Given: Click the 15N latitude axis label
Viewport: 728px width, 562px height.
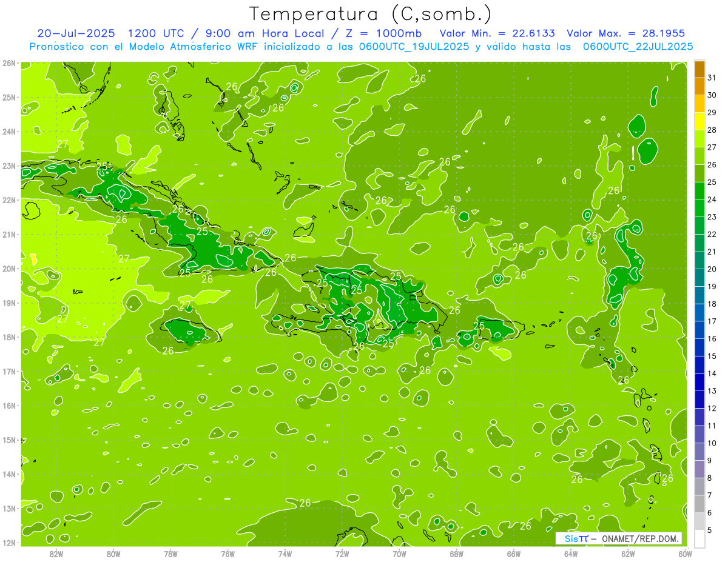Looking at the screenshot, I should (9, 440).
